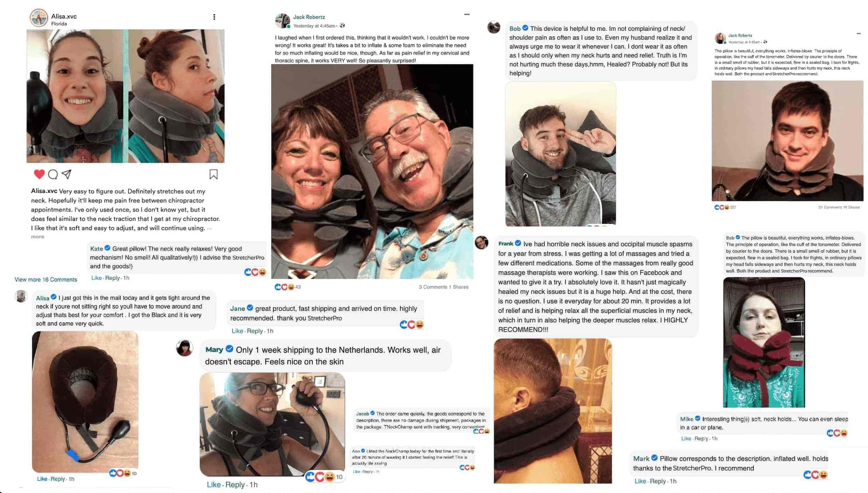Open comments via speech bubble icon
The image size is (868, 493).
(x=53, y=174)
